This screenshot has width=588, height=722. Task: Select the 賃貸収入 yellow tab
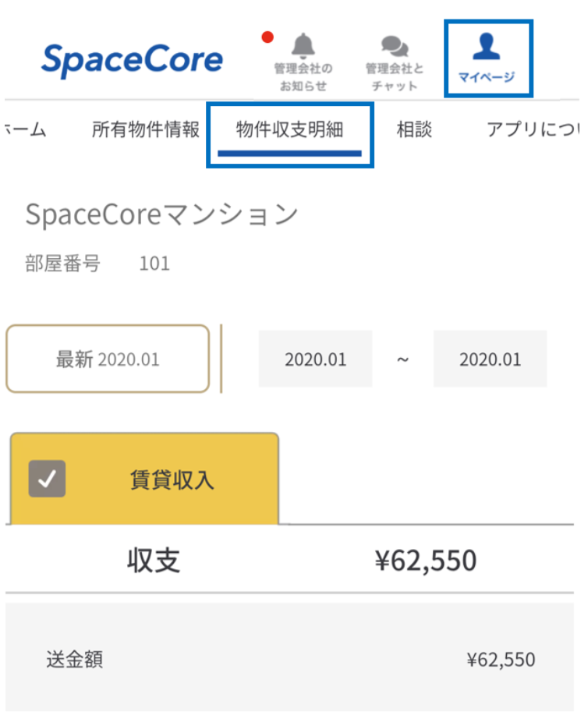(171, 480)
